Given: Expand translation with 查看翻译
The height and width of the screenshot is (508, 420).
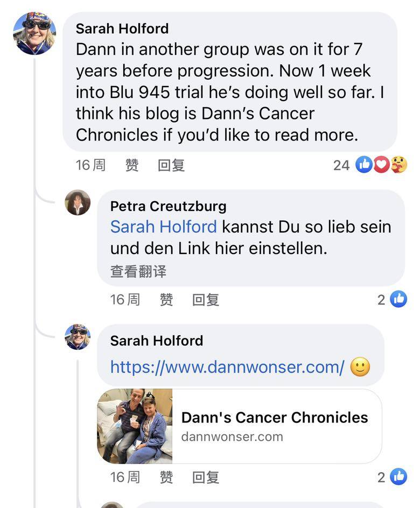Looking at the screenshot, I should (138, 271).
